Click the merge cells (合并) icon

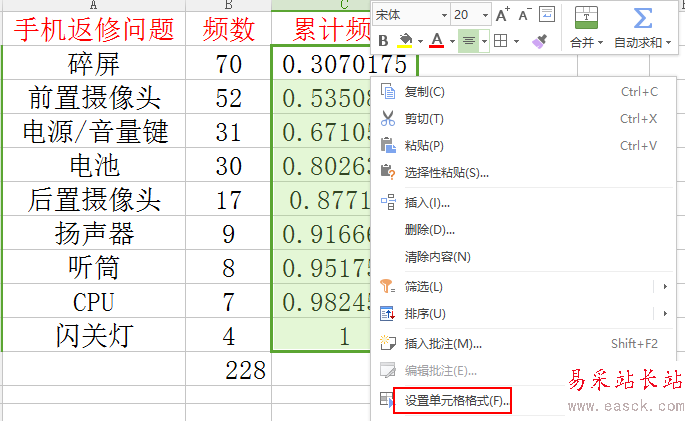coord(586,17)
